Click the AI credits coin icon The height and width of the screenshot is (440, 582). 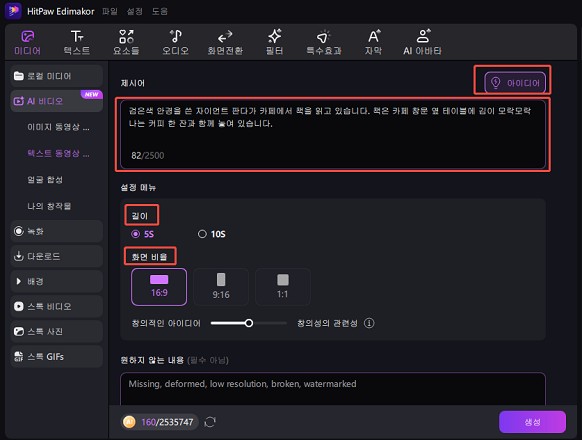point(129,422)
